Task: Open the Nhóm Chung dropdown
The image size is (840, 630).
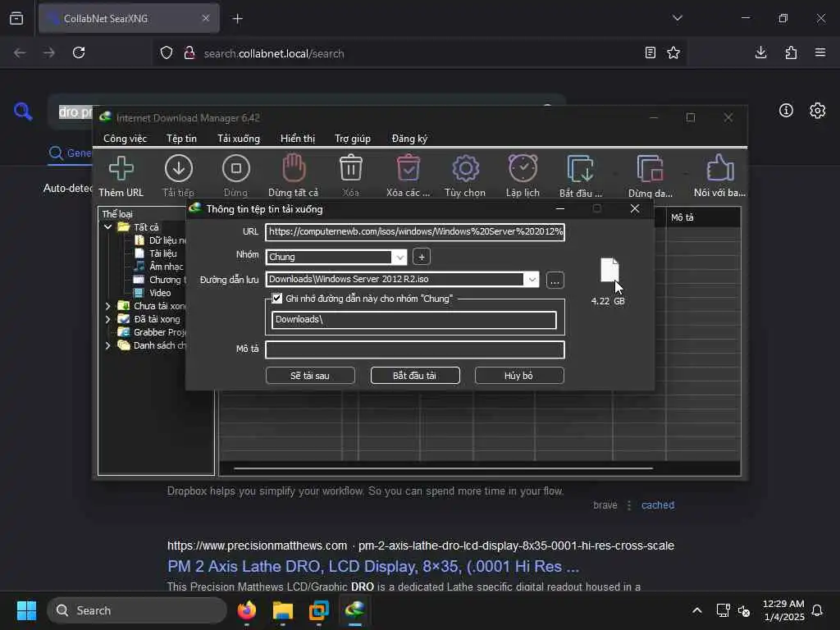Action: [399, 257]
